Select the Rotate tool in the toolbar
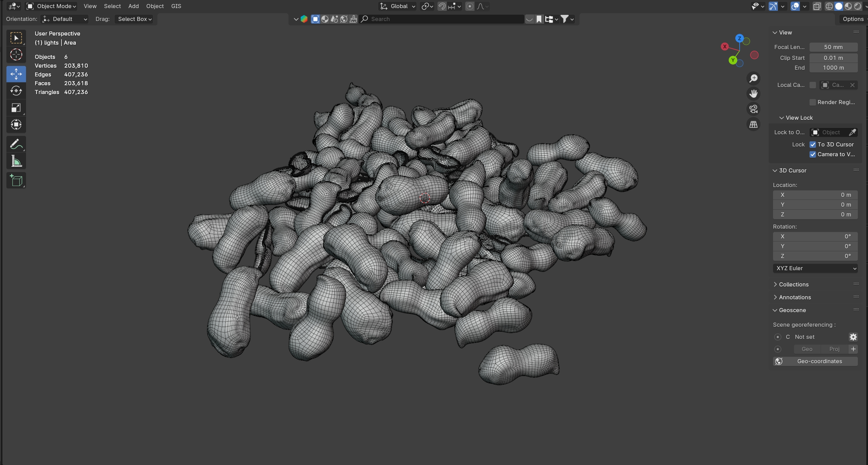The width and height of the screenshot is (868, 465). (x=16, y=91)
